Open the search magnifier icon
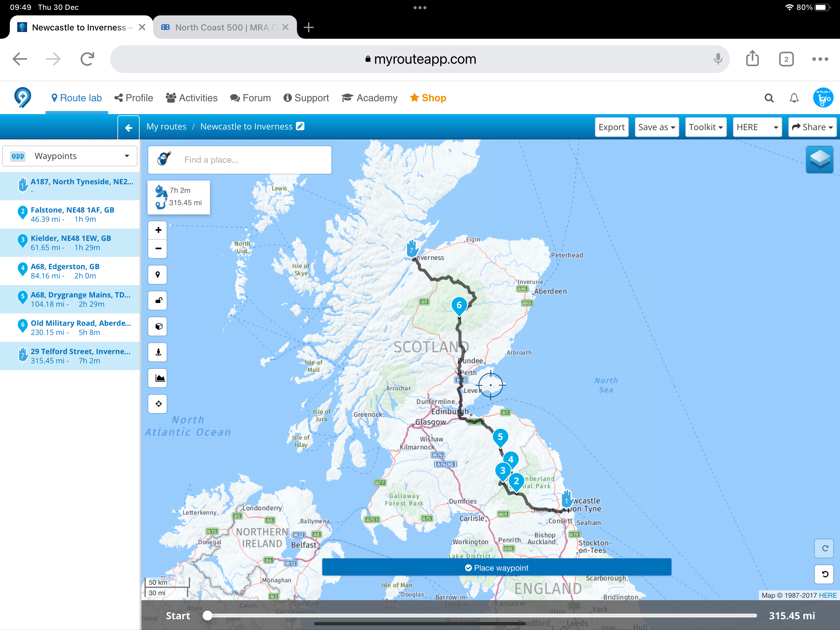The image size is (840, 630). click(769, 98)
